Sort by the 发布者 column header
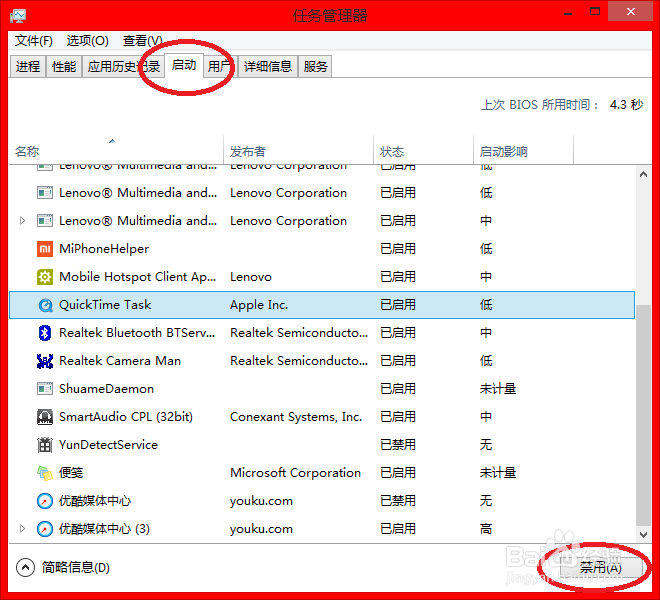 tap(298, 151)
